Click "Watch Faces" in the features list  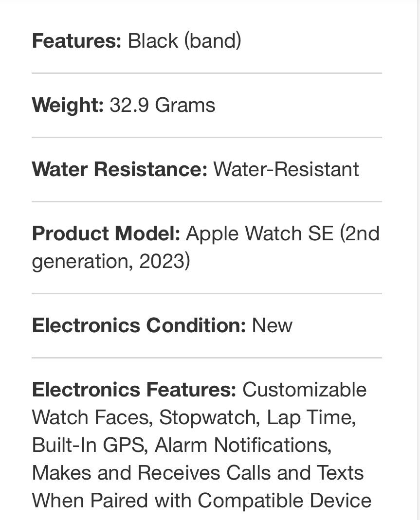[92, 417]
